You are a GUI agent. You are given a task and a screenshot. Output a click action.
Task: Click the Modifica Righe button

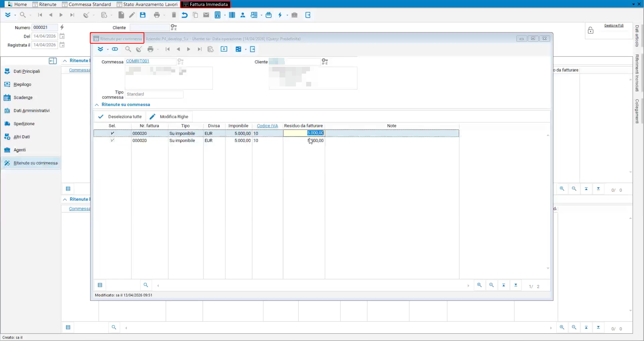pos(169,117)
